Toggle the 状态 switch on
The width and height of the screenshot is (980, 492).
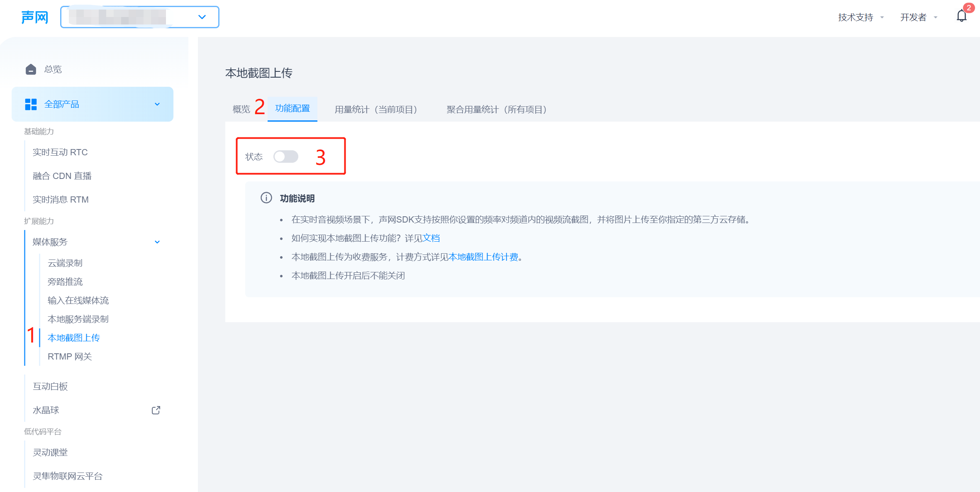point(286,157)
